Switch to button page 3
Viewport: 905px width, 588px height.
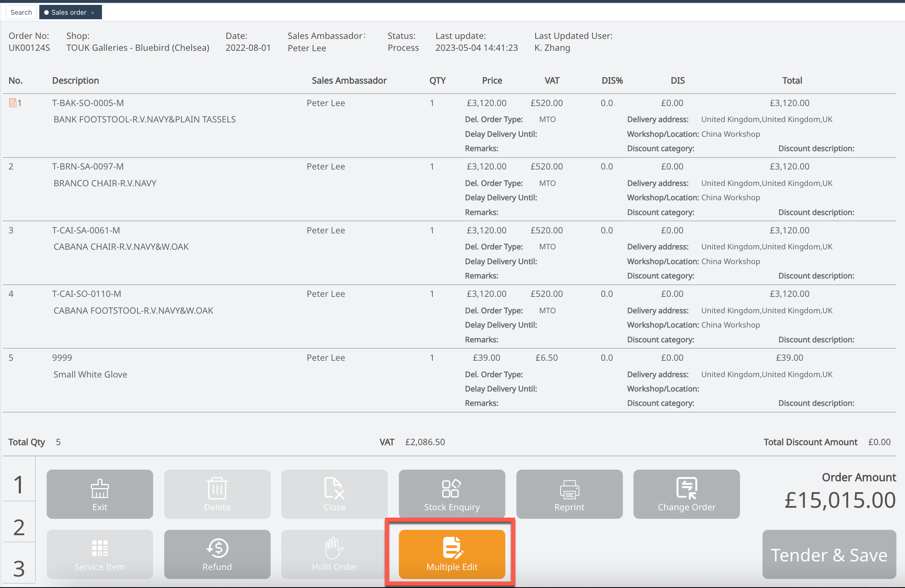[x=19, y=568]
